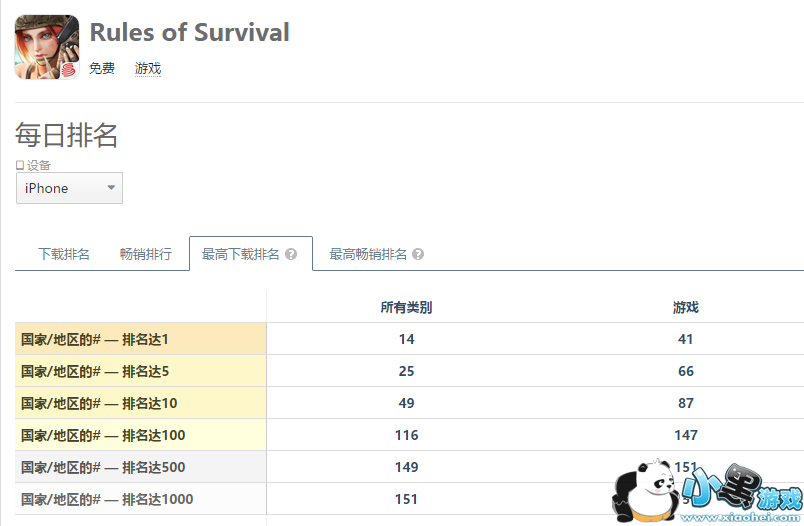Click value 116 in 所有类别 column

click(x=406, y=435)
